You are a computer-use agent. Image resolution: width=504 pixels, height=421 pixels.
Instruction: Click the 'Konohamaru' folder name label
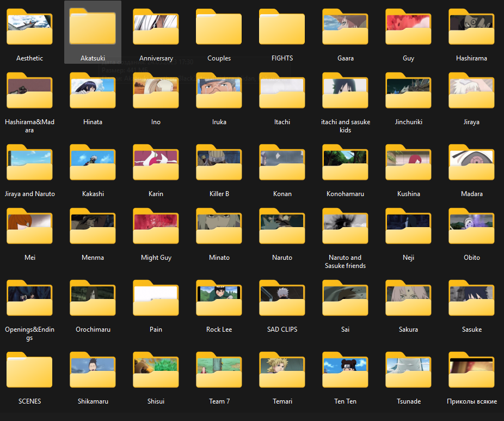(x=345, y=194)
